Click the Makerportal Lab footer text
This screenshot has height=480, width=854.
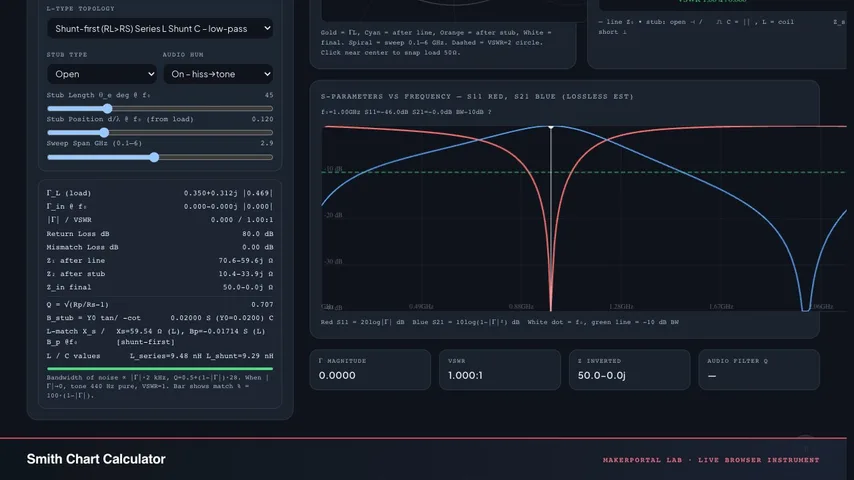[711, 460]
